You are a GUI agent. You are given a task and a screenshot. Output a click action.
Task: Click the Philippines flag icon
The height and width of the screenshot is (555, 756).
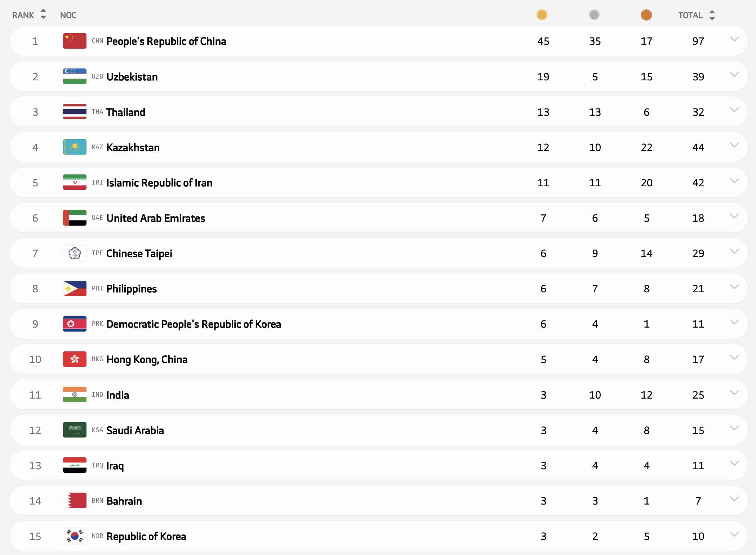(x=75, y=289)
